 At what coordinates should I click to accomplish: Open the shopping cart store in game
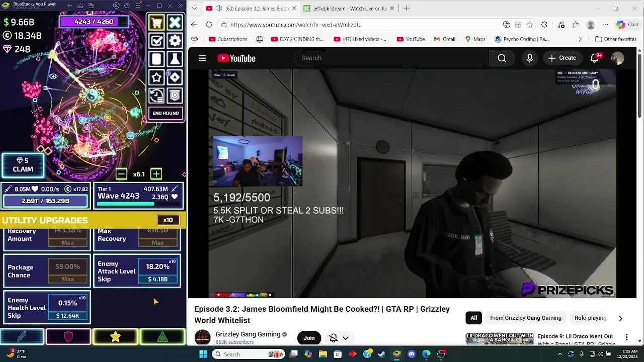[x=156, y=23]
